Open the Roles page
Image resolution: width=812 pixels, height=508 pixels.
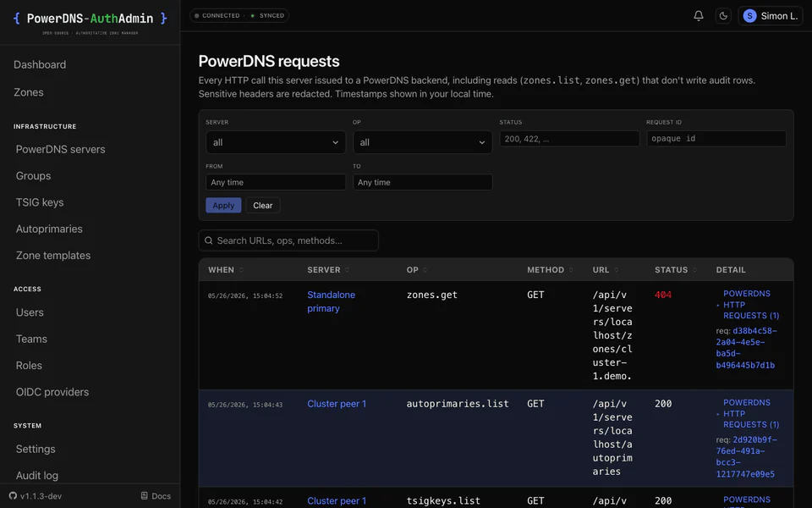[29, 366]
